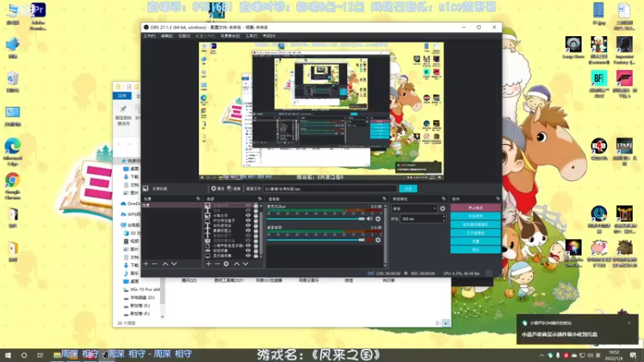Click the image file path field
The image size is (644, 362).
(x=330, y=189)
